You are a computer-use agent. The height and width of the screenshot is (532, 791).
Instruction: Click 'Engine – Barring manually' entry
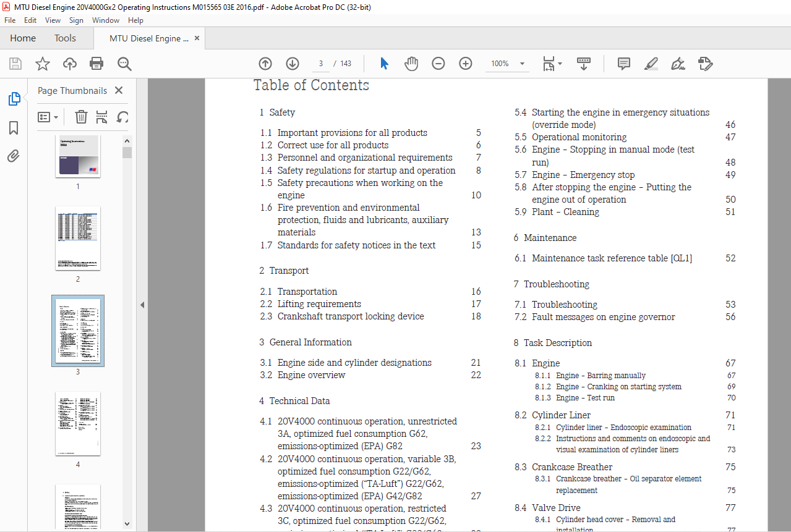pyautogui.click(x=601, y=376)
